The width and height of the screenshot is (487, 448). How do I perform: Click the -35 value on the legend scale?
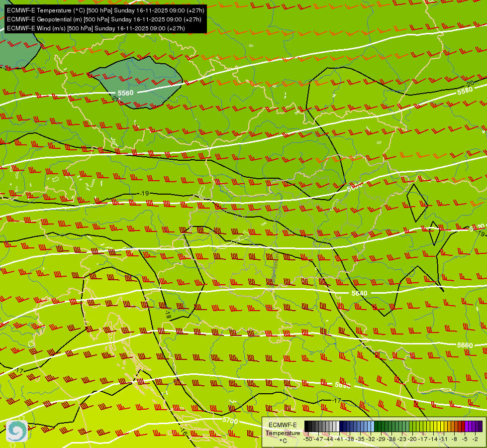point(359,439)
